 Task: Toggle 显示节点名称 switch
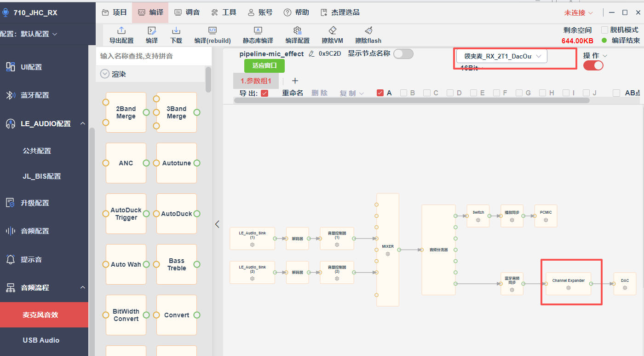[x=403, y=54]
